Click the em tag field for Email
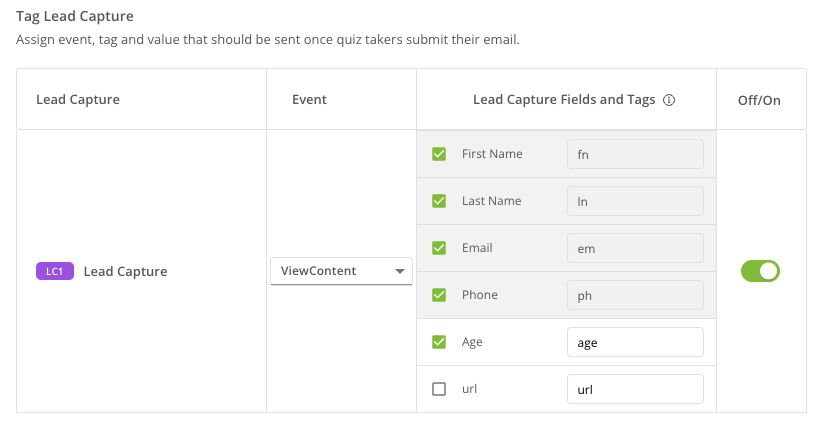This screenshot has height=423, width=821. (x=634, y=248)
